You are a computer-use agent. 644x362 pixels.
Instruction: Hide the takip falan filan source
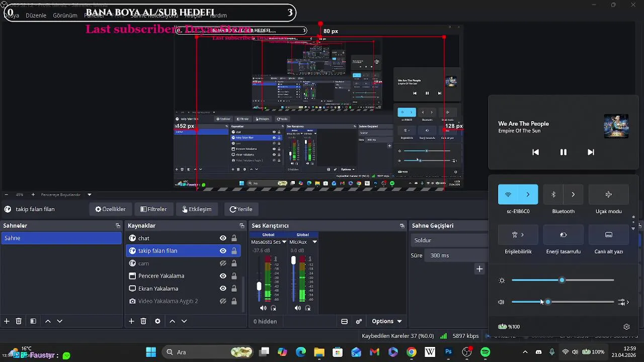pos(223,251)
